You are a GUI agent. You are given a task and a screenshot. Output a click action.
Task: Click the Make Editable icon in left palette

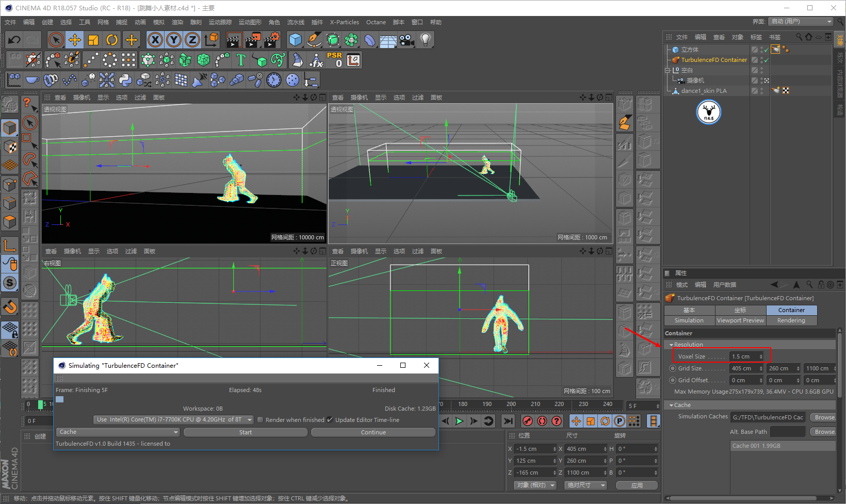pos(10,104)
